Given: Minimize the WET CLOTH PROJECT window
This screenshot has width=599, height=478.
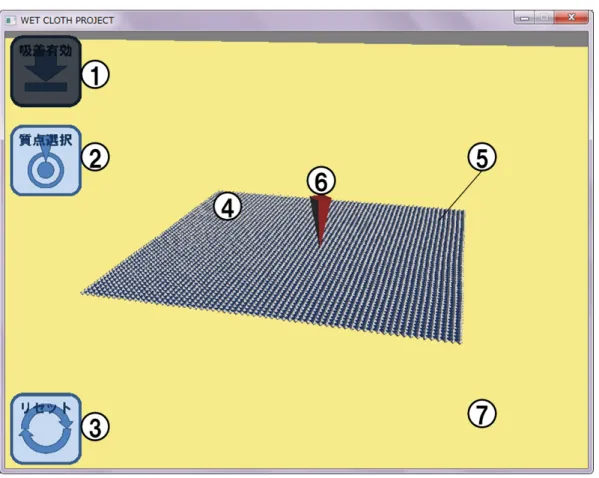Looking at the screenshot, I should (524, 18).
